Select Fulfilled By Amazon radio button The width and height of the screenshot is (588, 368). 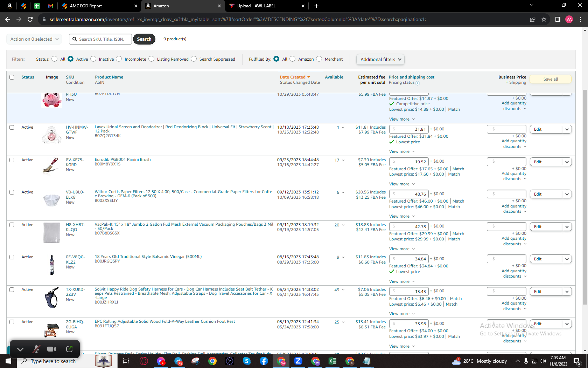[293, 59]
